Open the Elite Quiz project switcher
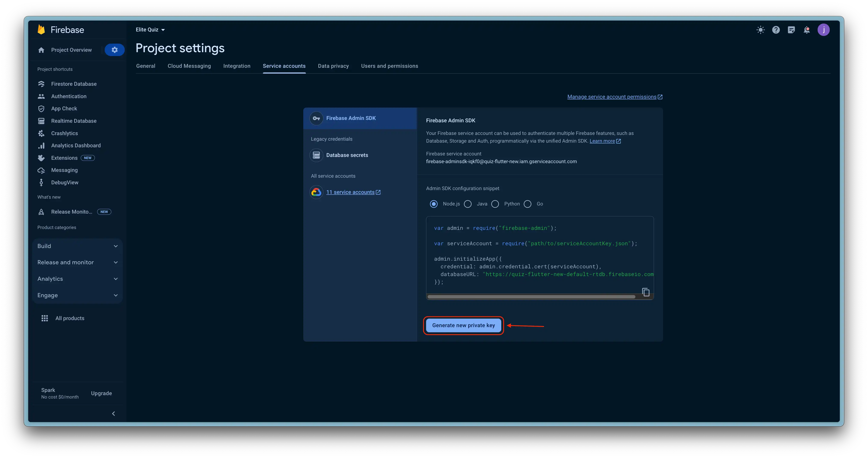 (150, 30)
